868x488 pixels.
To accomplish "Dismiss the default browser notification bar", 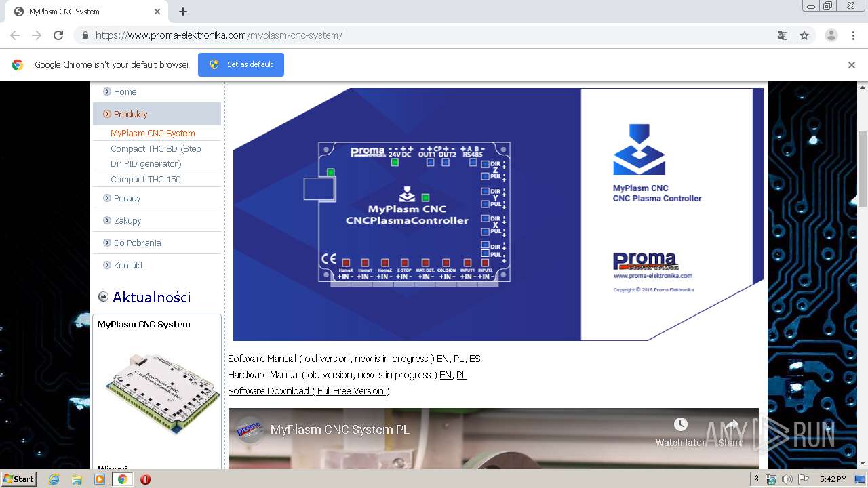I will (x=851, y=65).
